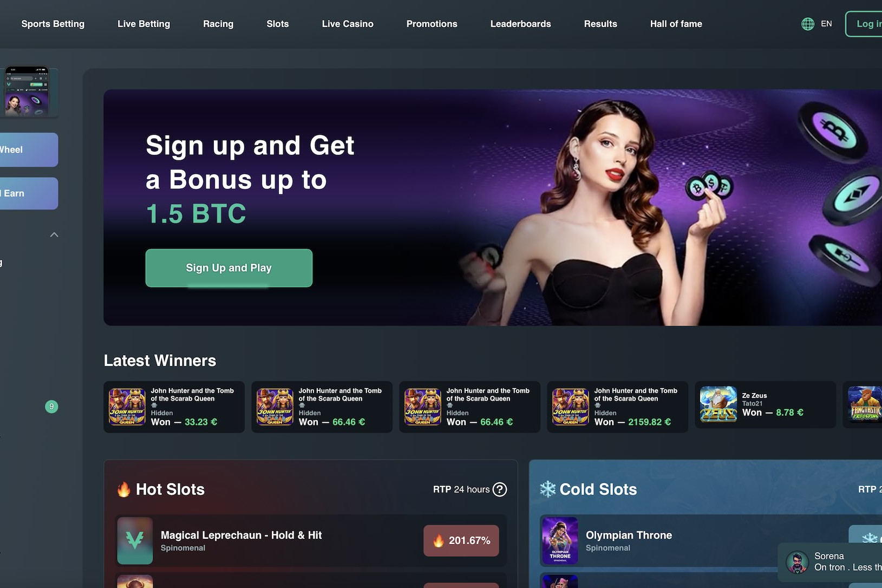Image resolution: width=882 pixels, height=588 pixels.
Task: Click Sorena's chat avatar icon
Action: pyautogui.click(x=797, y=562)
